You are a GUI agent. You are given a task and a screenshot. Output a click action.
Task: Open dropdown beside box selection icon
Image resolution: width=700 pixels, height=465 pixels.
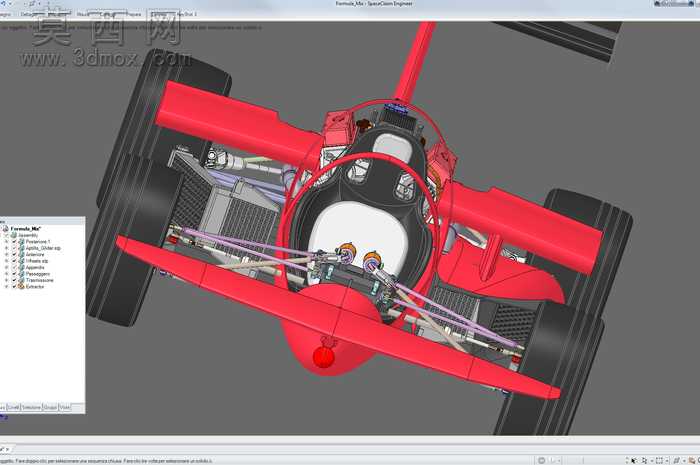click(x=667, y=461)
